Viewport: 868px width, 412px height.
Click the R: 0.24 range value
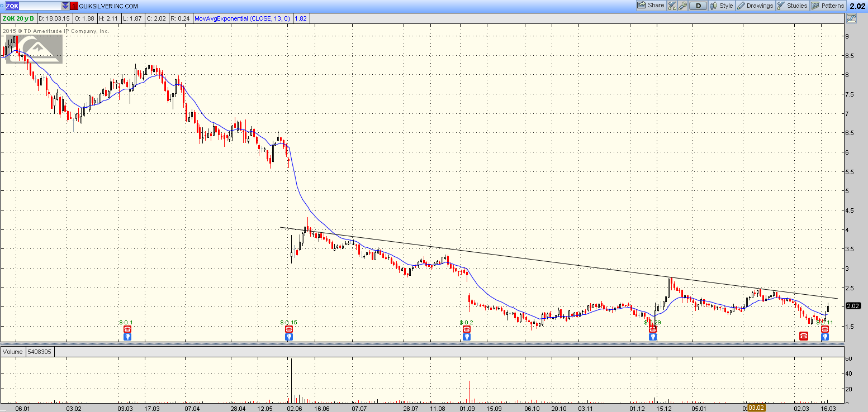[181, 18]
